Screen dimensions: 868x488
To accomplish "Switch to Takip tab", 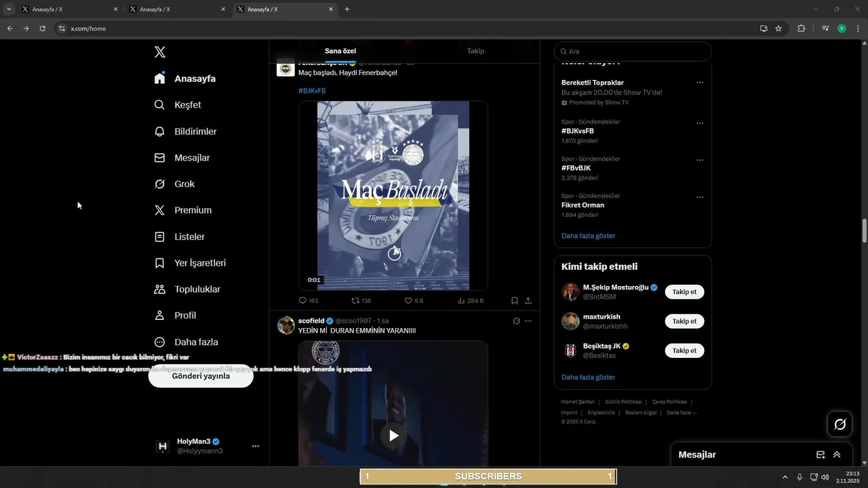I will 475,51.
